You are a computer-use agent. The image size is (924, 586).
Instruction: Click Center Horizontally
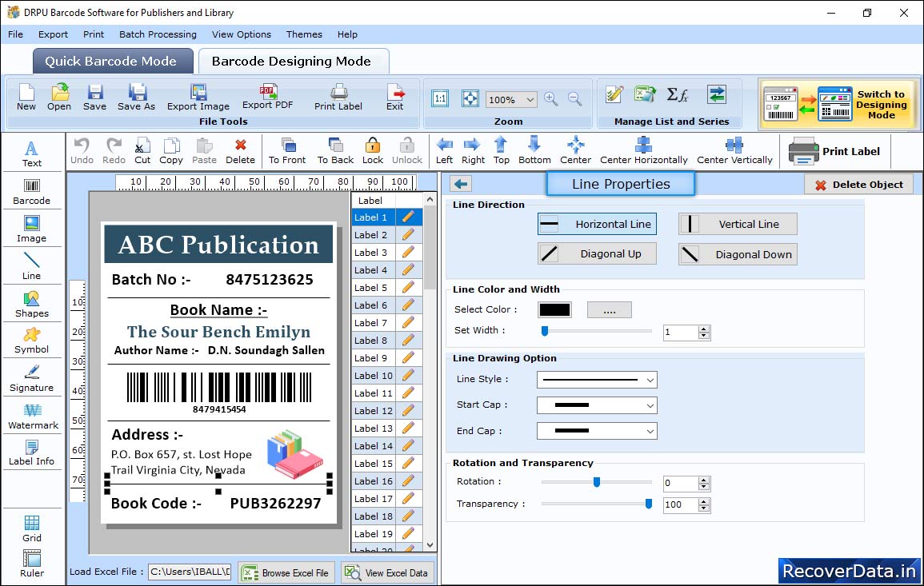tap(643, 151)
